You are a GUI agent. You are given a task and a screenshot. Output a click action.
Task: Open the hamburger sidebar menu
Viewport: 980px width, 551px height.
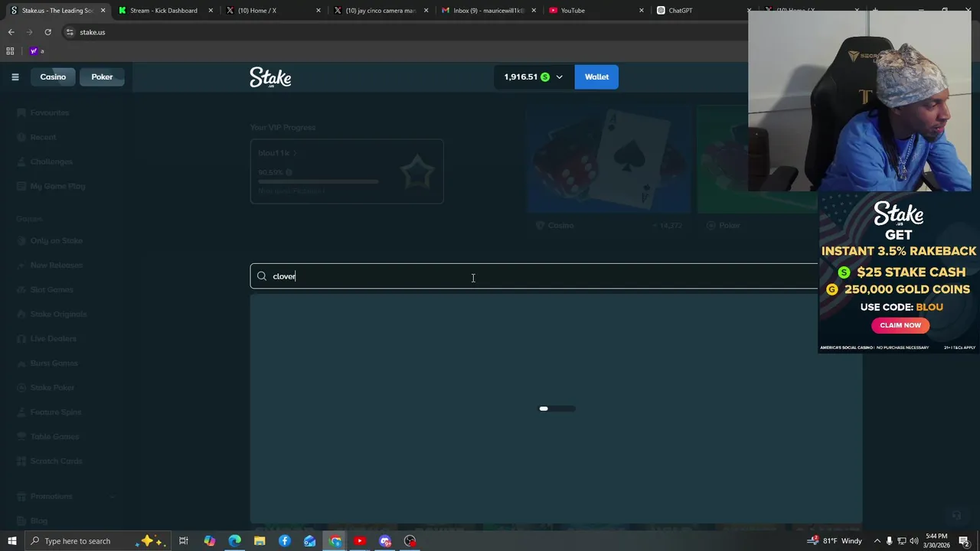pos(15,77)
